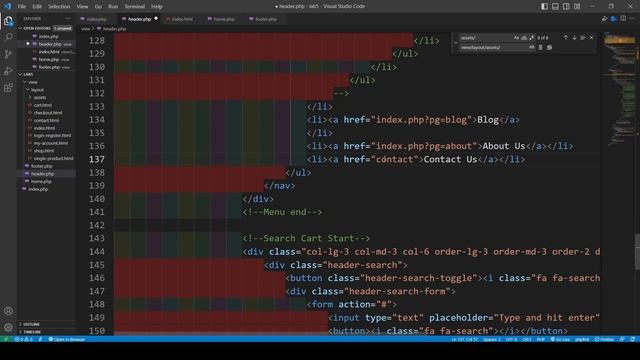
Task: Go to next match arrow
Action: pyautogui.click(x=574, y=38)
